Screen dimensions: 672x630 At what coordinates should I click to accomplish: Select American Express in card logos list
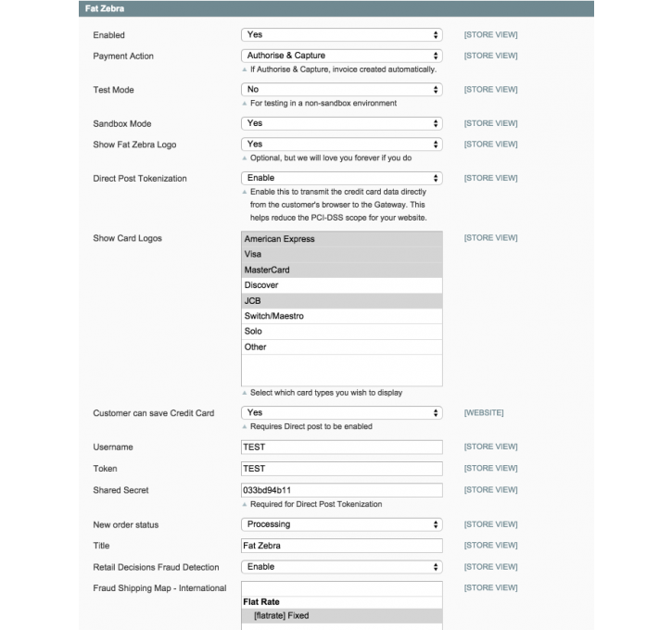342,239
